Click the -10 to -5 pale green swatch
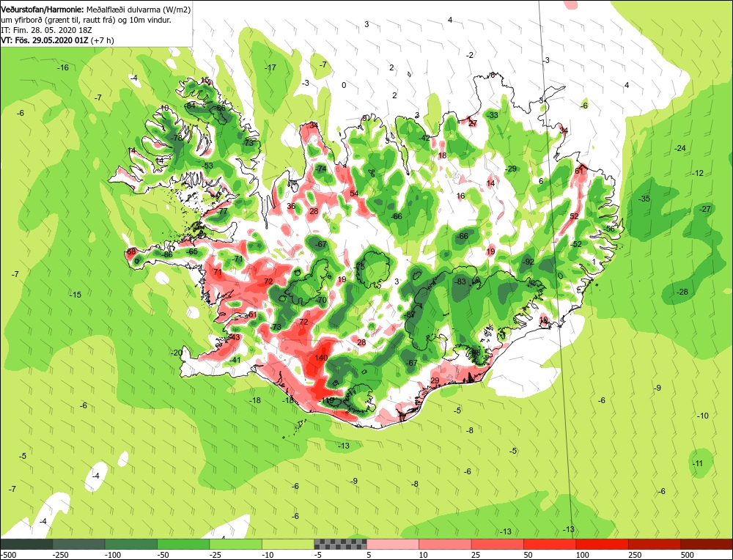Screen dimensions: 733x560 [288, 544]
